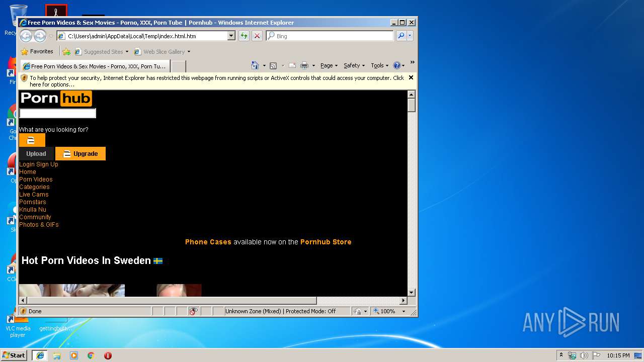The image size is (644, 362).
Task: Click the Read Mail envelope icon
Action: 292,65
